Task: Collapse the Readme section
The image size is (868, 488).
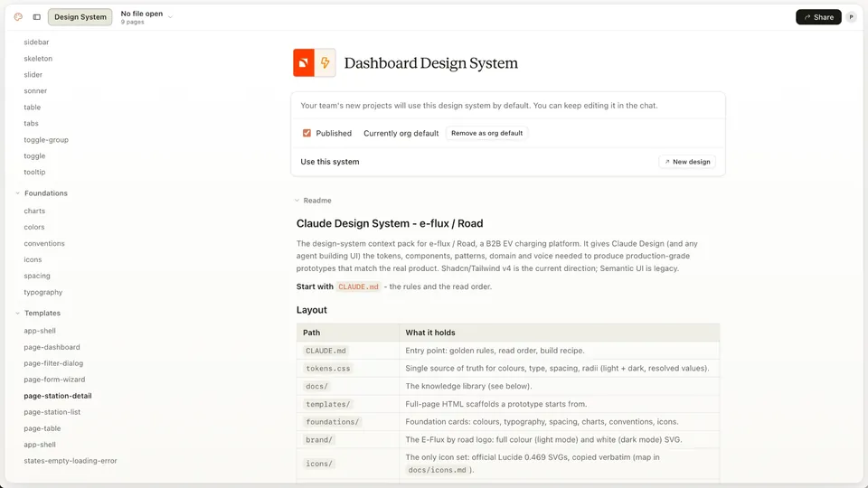Action: click(x=314, y=201)
